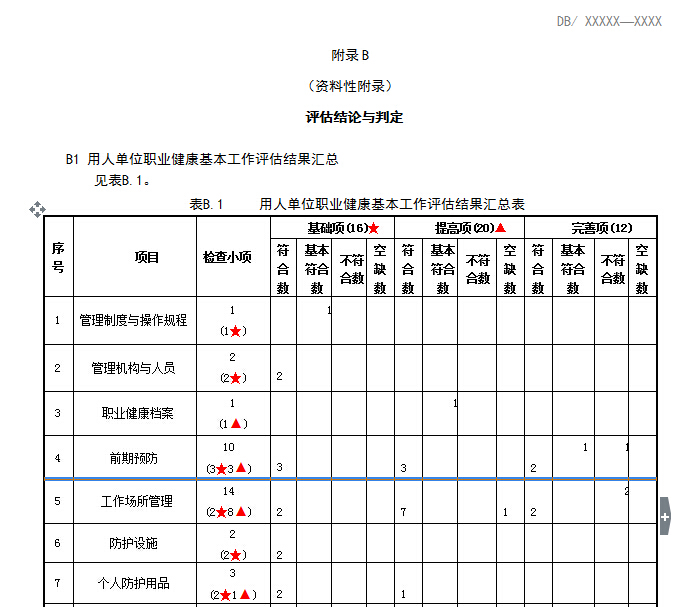This screenshot has width=700, height=607.
Task: Click the table move handle icon
Action: point(37,209)
